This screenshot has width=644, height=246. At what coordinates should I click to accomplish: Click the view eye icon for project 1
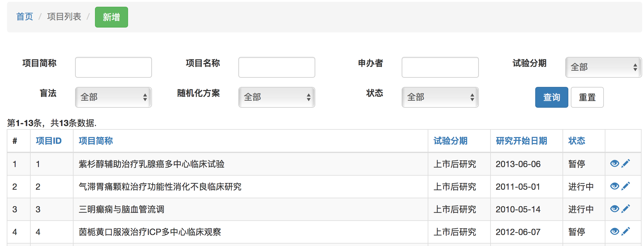(614, 163)
